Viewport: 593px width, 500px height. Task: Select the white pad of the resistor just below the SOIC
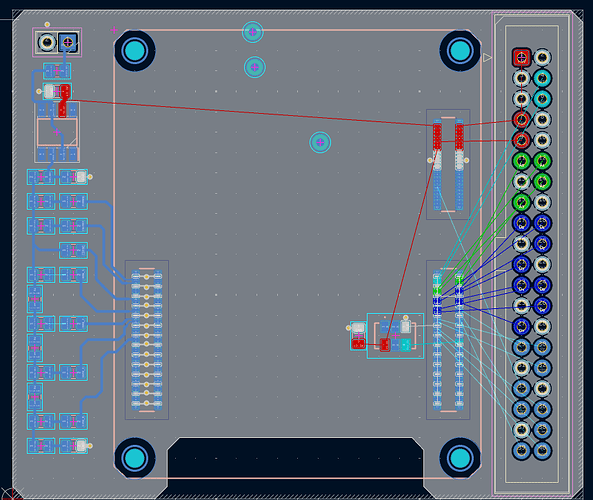tap(81, 177)
